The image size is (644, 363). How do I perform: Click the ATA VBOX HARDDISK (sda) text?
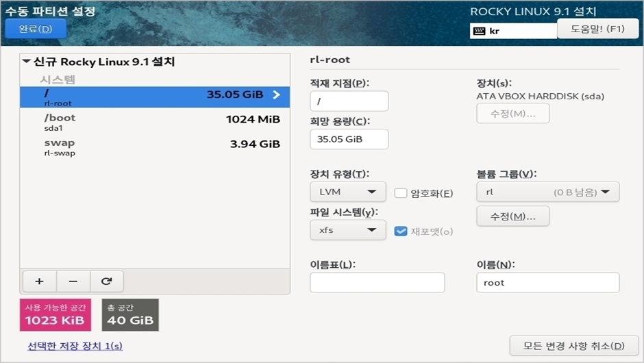(x=540, y=97)
